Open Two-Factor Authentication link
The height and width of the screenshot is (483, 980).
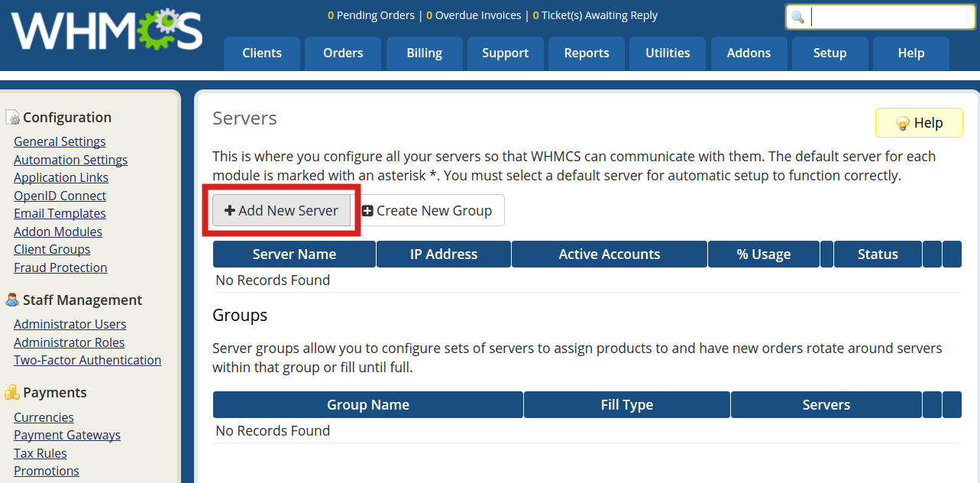pyautogui.click(x=87, y=360)
